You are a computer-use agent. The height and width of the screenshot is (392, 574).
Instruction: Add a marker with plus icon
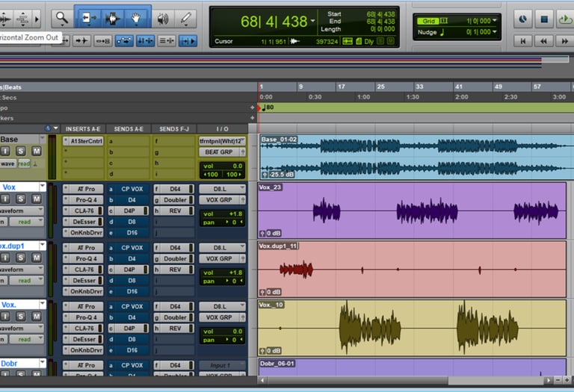point(252,118)
